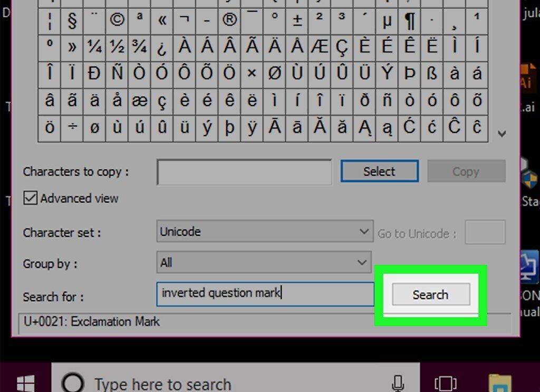Click the Select button

pyautogui.click(x=380, y=171)
